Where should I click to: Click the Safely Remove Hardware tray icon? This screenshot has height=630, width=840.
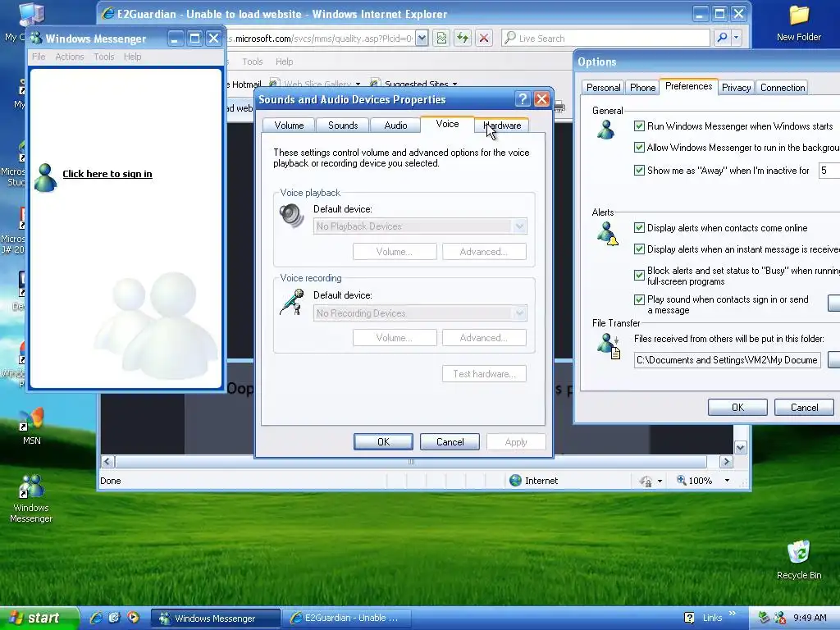click(764, 618)
